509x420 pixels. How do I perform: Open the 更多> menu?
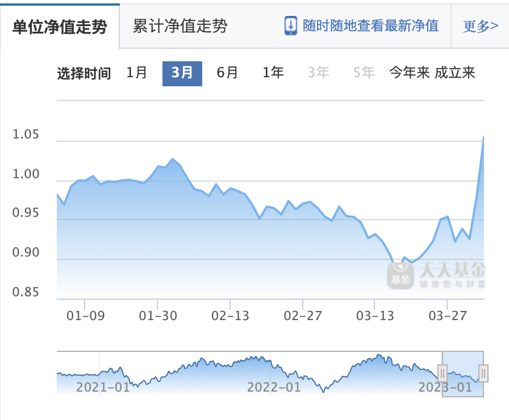click(x=481, y=26)
